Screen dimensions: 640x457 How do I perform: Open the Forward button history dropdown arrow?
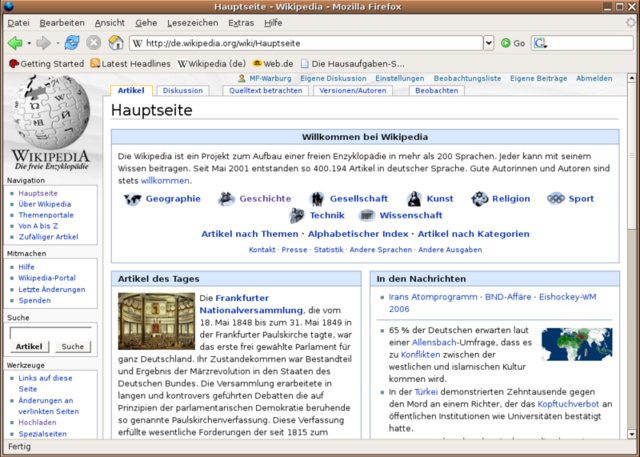tap(57, 43)
